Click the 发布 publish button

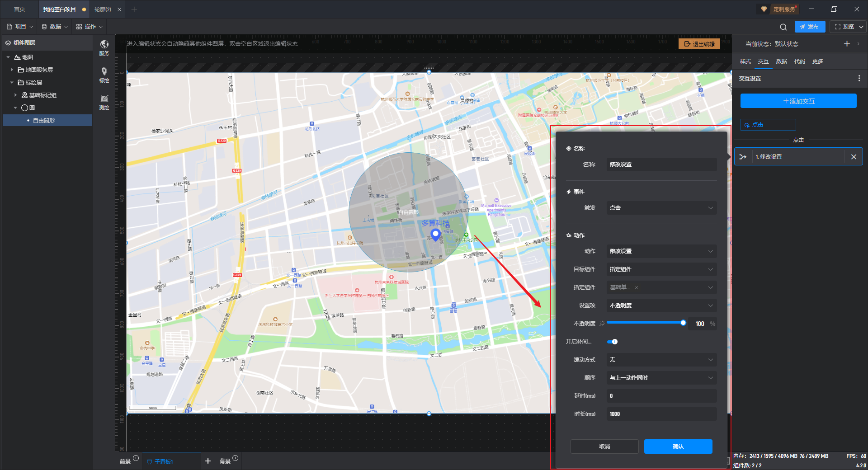810,27
